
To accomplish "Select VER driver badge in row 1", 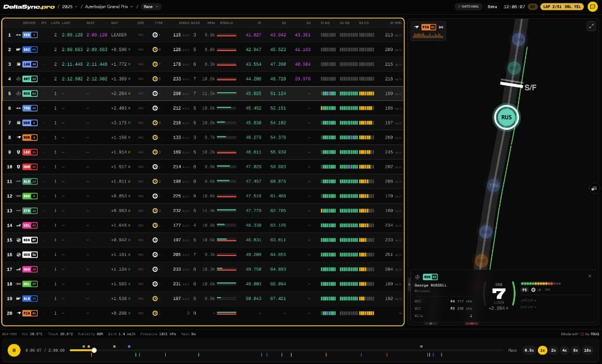I will (x=29, y=35).
